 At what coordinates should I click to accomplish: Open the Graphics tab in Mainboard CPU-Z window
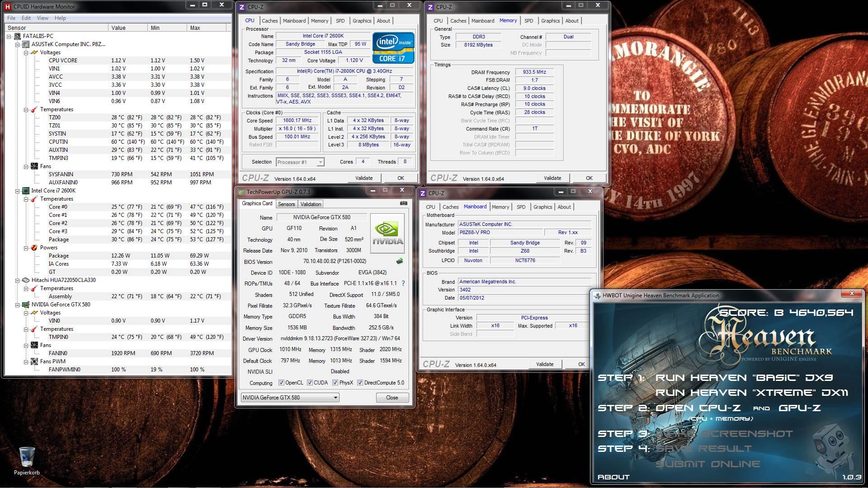pyautogui.click(x=542, y=207)
